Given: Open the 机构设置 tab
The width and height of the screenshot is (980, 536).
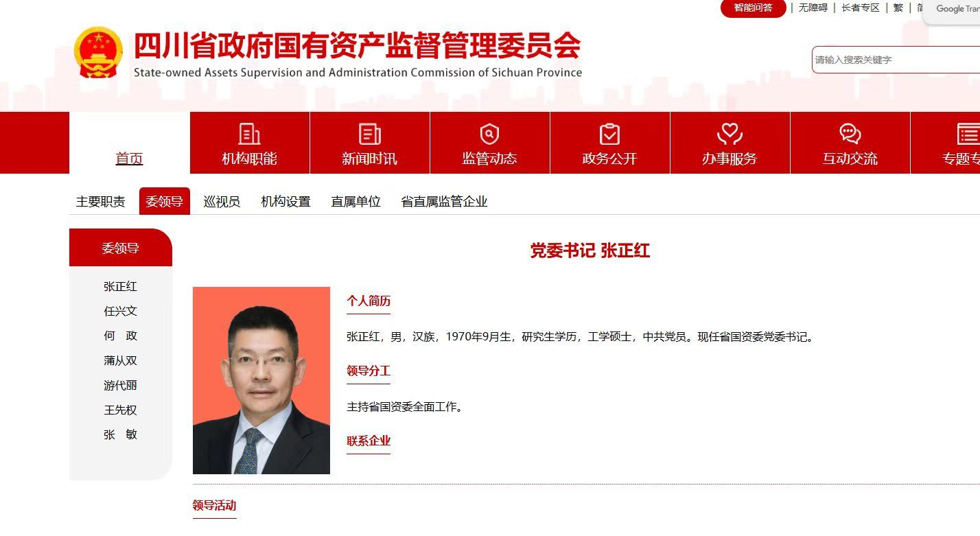Looking at the screenshot, I should tap(285, 202).
